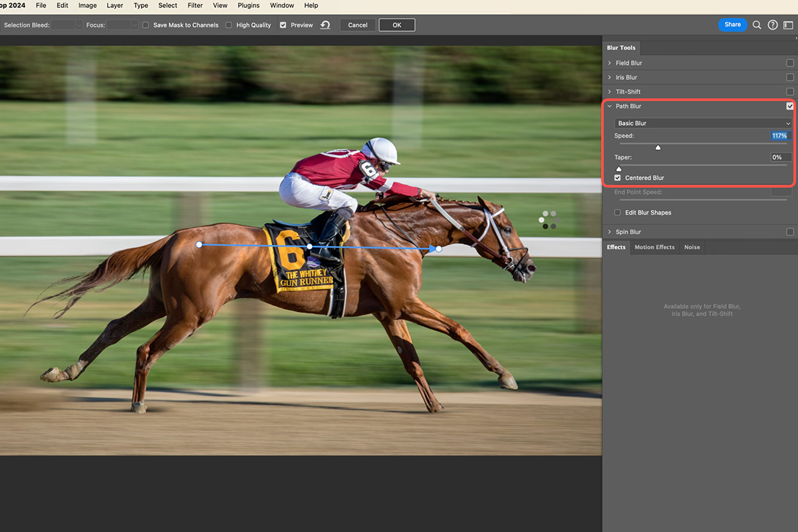798x532 pixels.
Task: Click the reset undo arrow icon
Action: (325, 25)
